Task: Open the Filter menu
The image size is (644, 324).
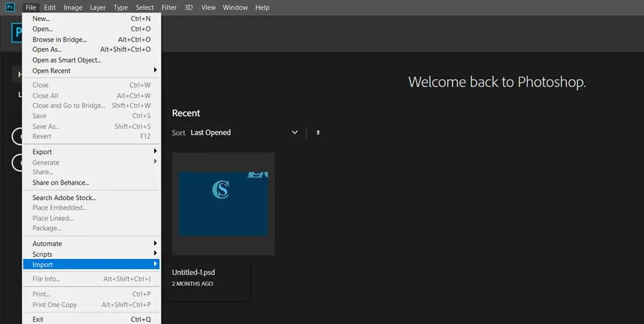Action: tap(169, 8)
